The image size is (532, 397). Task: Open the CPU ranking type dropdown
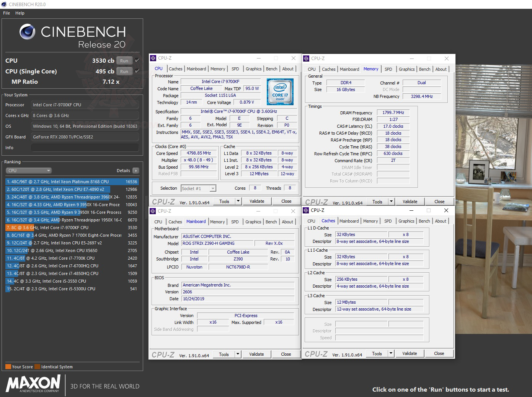tap(29, 171)
